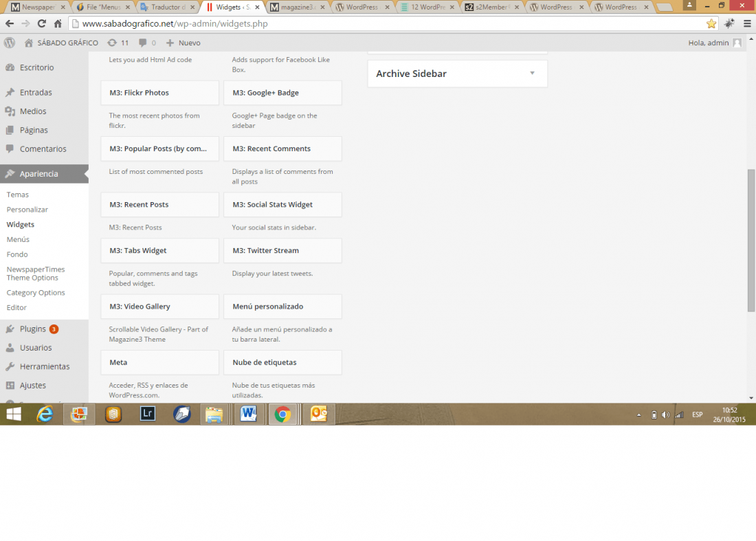Click the browser extension icon beside star
The width and height of the screenshot is (756, 541).
(729, 23)
